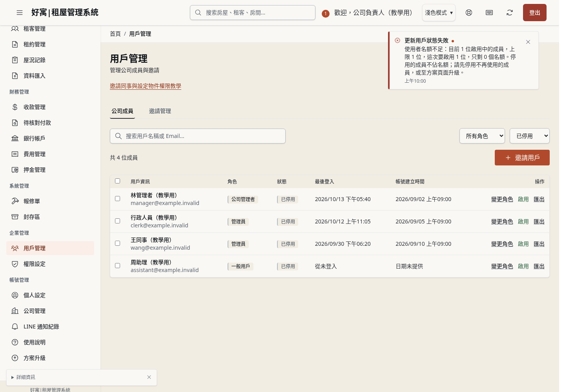Open 租約管理 in the sidebar

pos(50,44)
